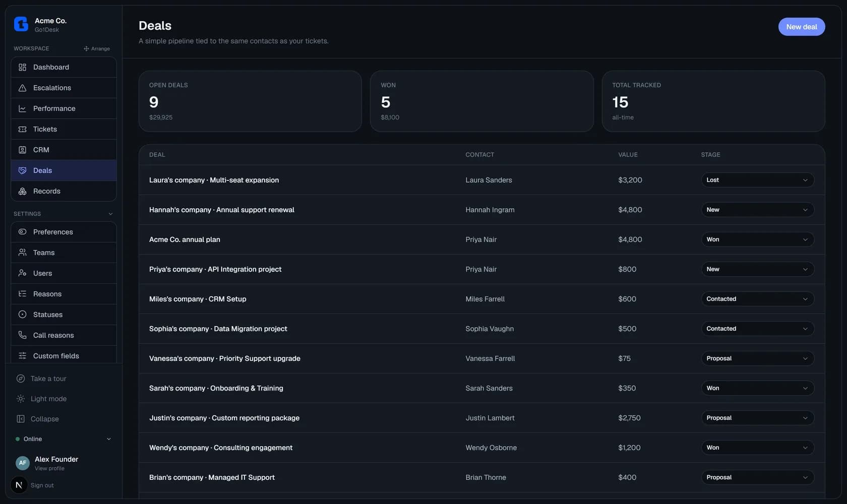
Task: Click the Statuses circle icon
Action: 22,314
